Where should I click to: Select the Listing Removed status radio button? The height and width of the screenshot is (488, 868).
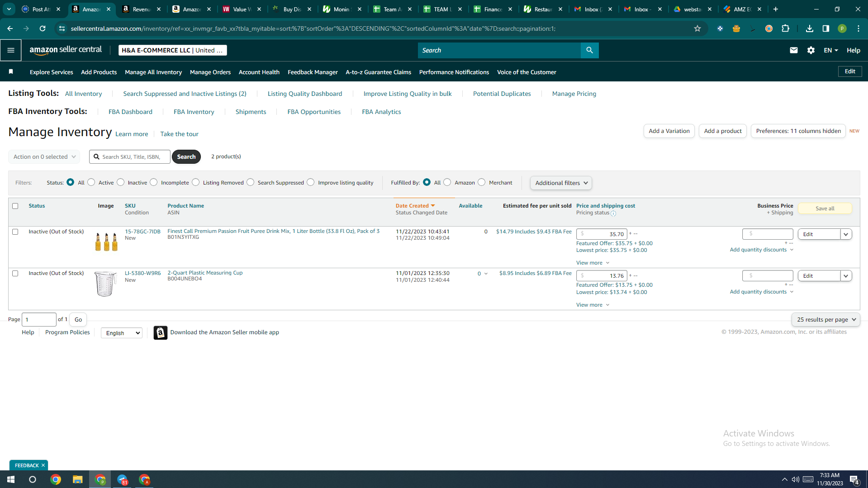point(196,182)
